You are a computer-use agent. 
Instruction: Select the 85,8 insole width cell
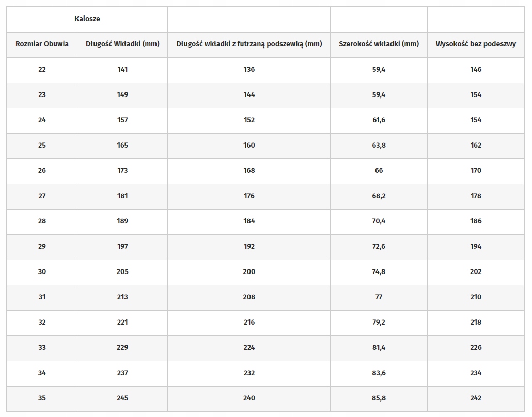(379, 398)
